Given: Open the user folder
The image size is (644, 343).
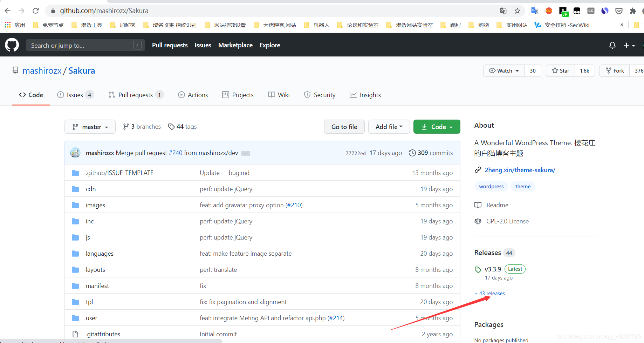Looking at the screenshot, I should pos(91,318).
